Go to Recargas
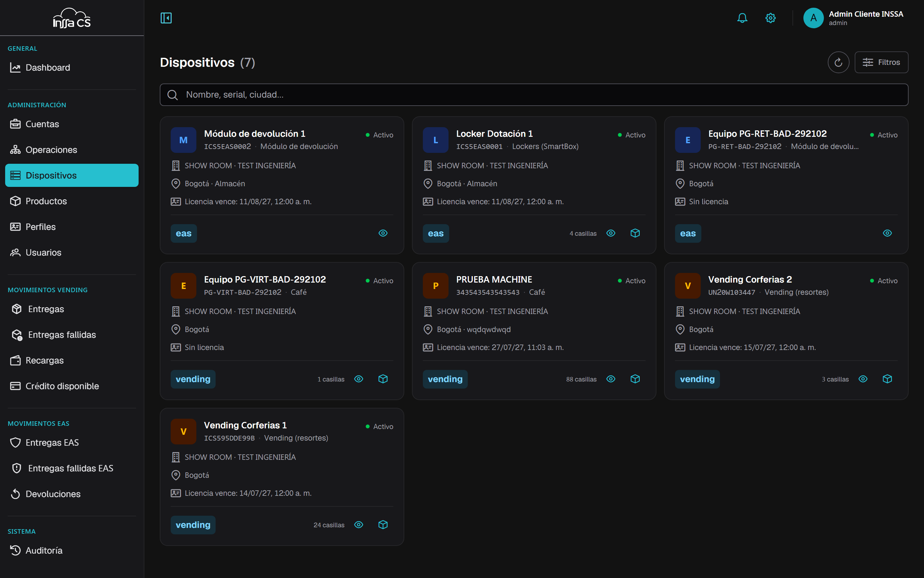924x578 pixels. [x=72, y=361]
